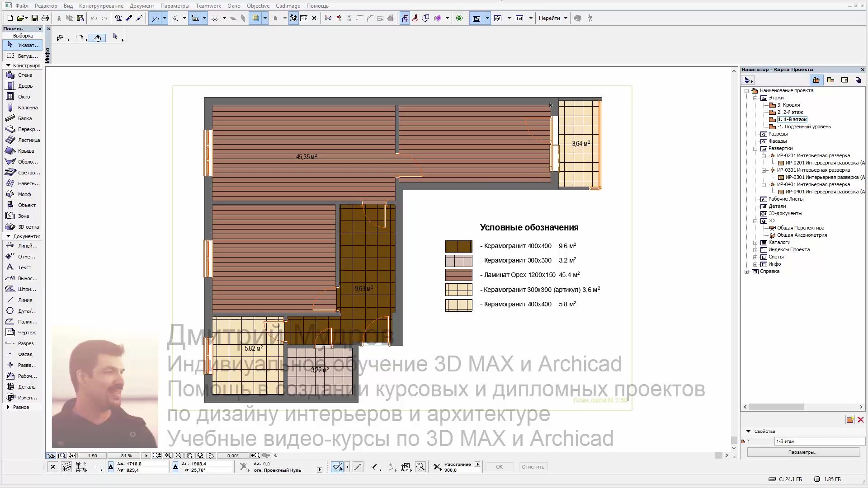Select the Штриховка (Fill) tool
Screen dimensions: 868x488
pos(23,289)
